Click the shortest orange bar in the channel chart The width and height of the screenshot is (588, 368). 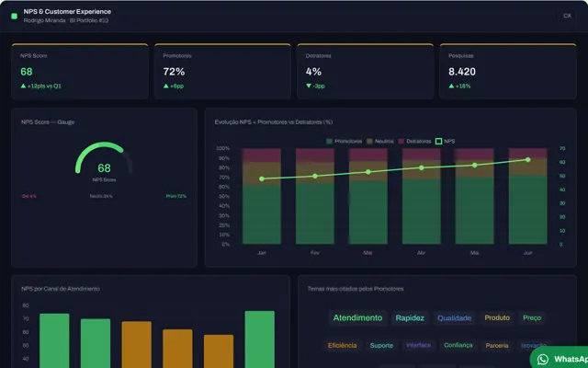(x=219, y=351)
